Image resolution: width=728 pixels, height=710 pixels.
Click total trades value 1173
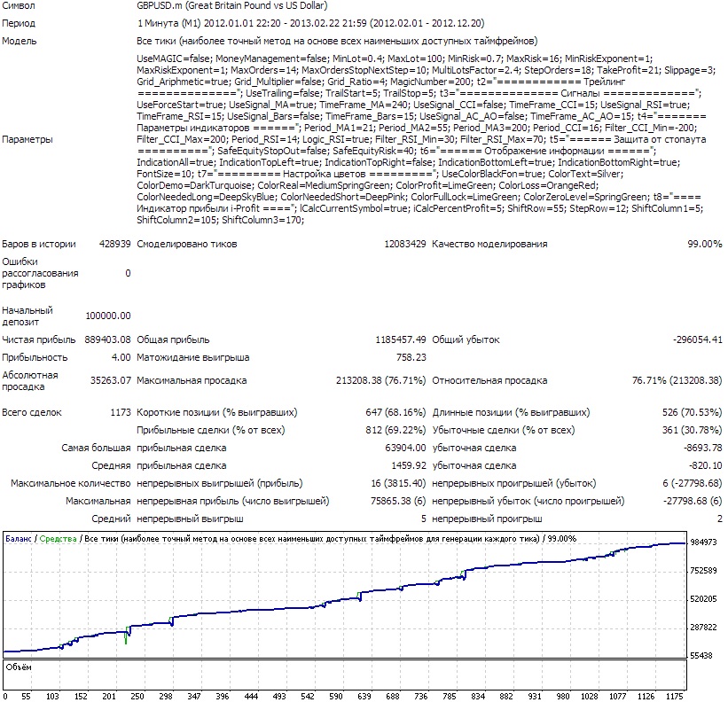coord(121,412)
